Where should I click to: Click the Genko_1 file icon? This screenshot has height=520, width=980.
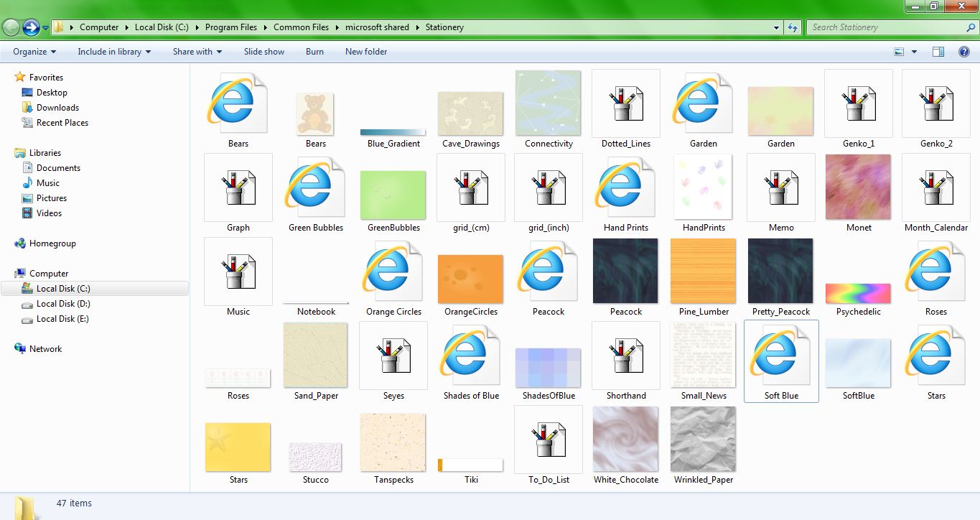tap(858, 103)
